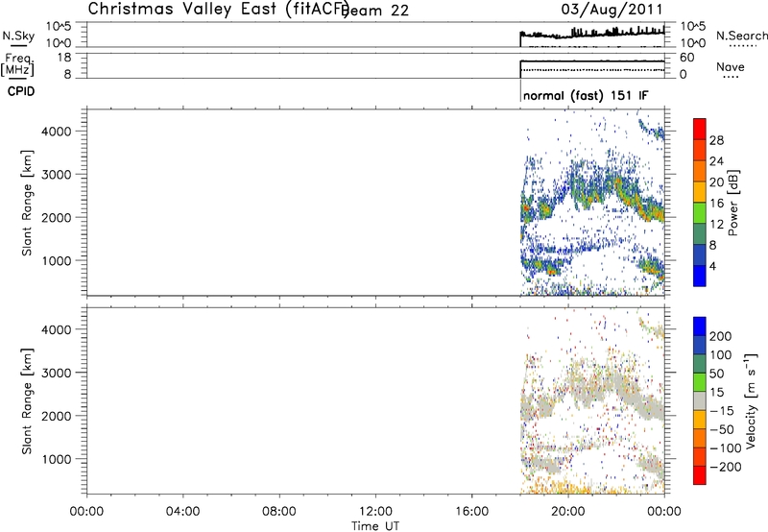Click the '12:00' time axis label
This screenshot has width=768, height=532.
pos(375,512)
